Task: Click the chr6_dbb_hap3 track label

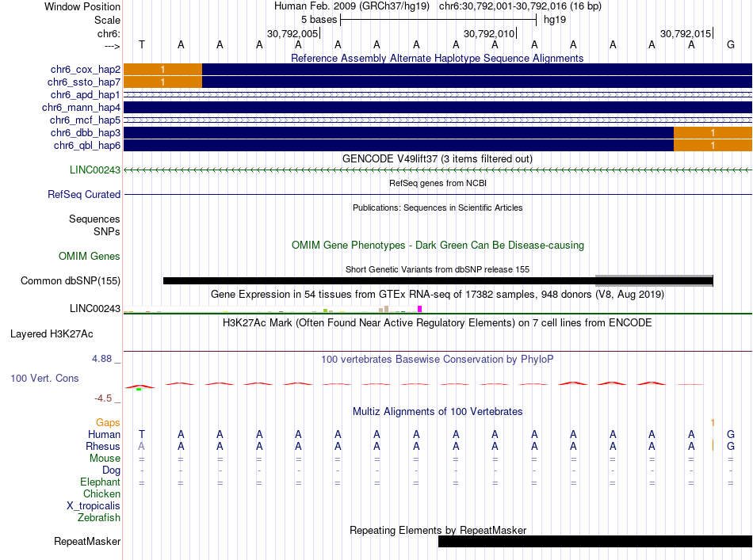Action: (x=86, y=132)
